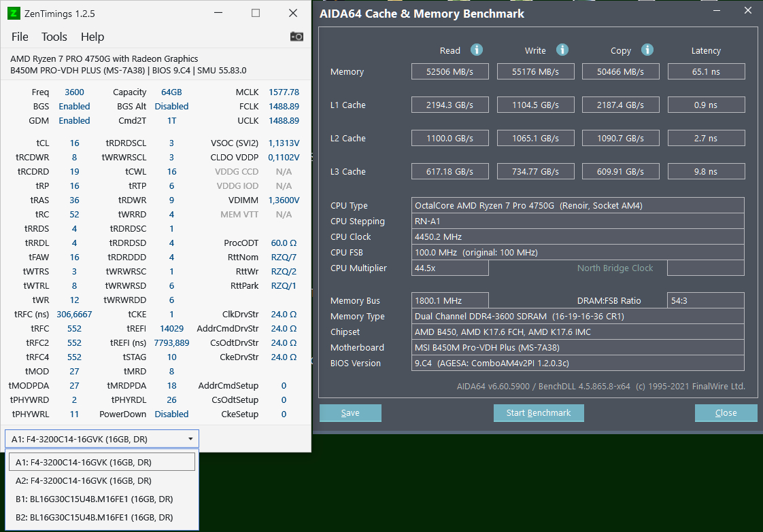Close the ZenTimings window with X
Screen dimensions: 763x532
[293, 13]
